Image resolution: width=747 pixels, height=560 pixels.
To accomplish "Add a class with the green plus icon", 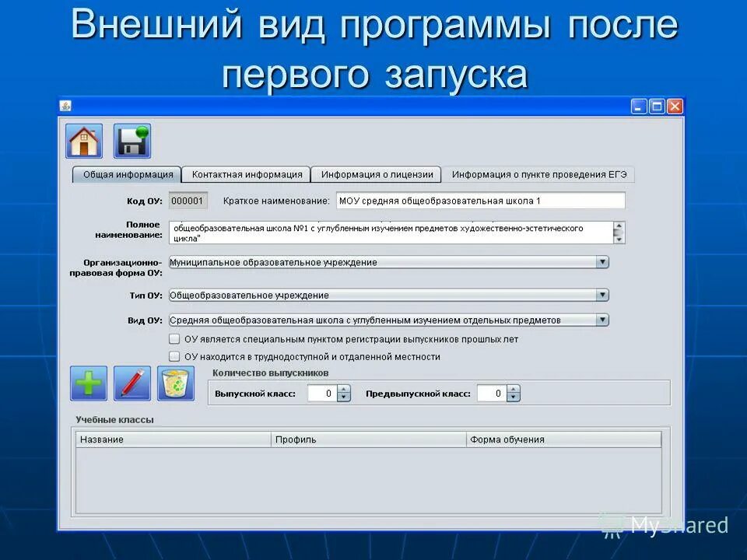I will click(89, 383).
